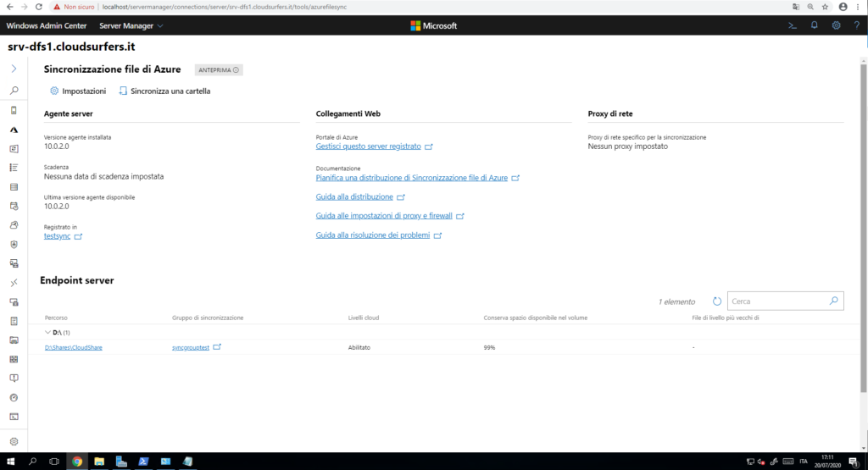Click the ITA language indicator
The height and width of the screenshot is (470, 868).
click(804, 462)
